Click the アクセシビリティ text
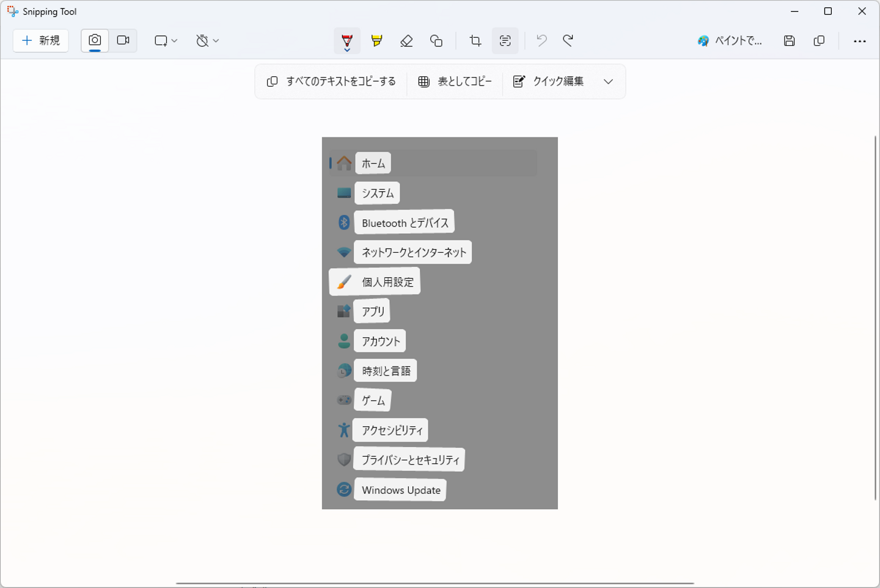The width and height of the screenshot is (880, 588). pyautogui.click(x=392, y=430)
